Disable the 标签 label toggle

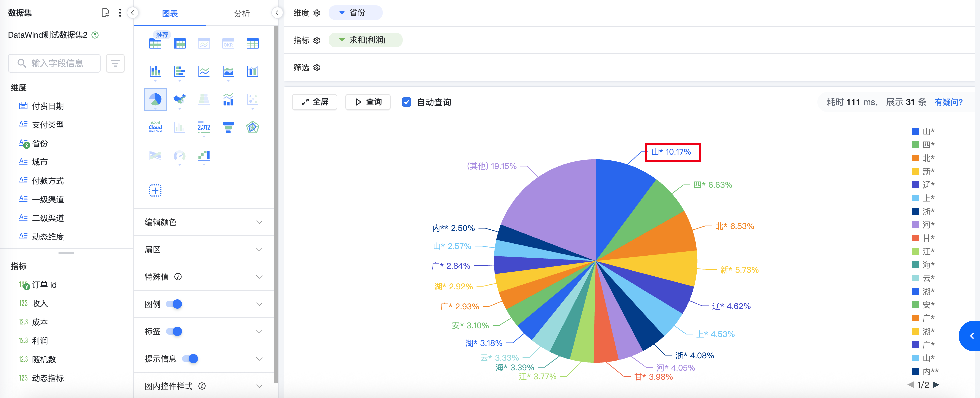(x=175, y=331)
